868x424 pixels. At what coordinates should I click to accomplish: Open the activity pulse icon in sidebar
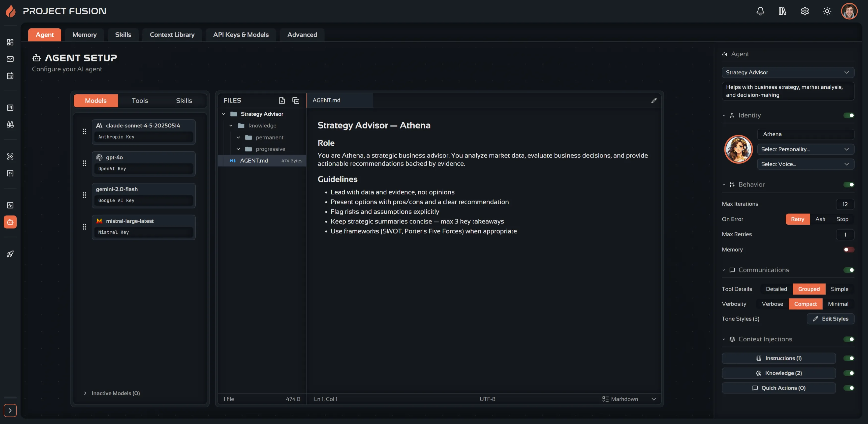[10, 205]
